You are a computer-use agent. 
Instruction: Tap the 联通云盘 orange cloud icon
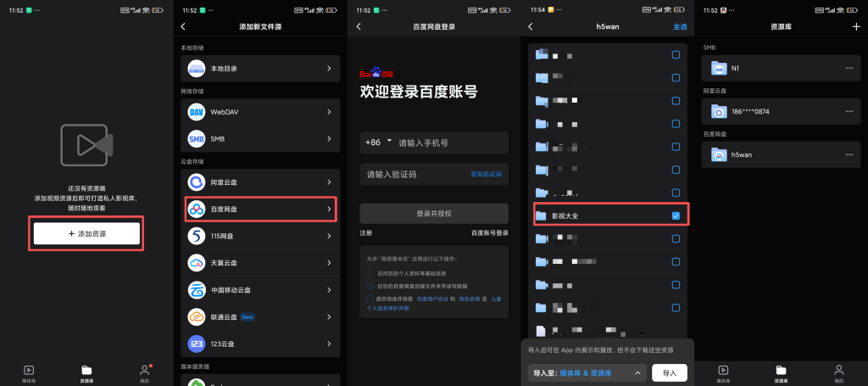197,316
